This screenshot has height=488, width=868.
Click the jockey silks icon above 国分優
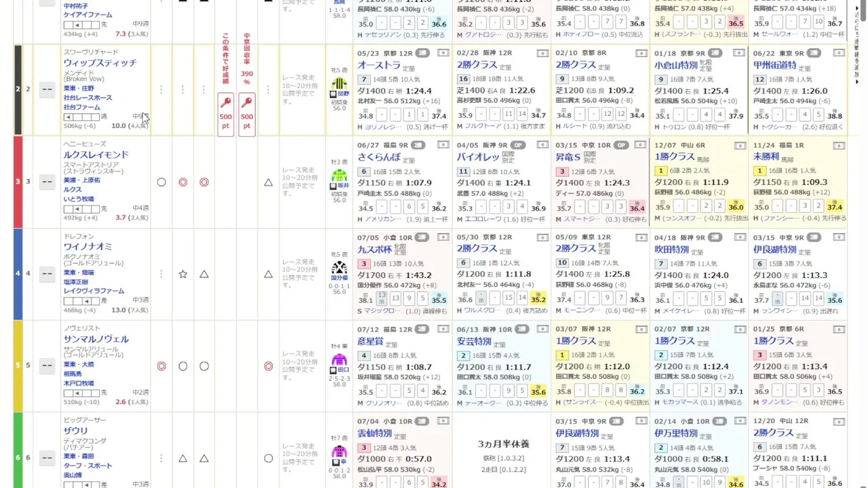(339, 267)
